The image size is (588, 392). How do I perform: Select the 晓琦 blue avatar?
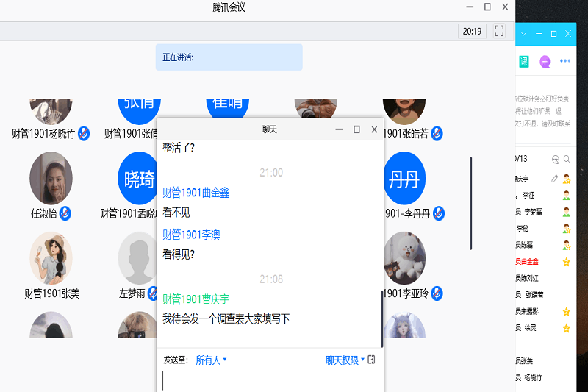pyautogui.click(x=137, y=178)
